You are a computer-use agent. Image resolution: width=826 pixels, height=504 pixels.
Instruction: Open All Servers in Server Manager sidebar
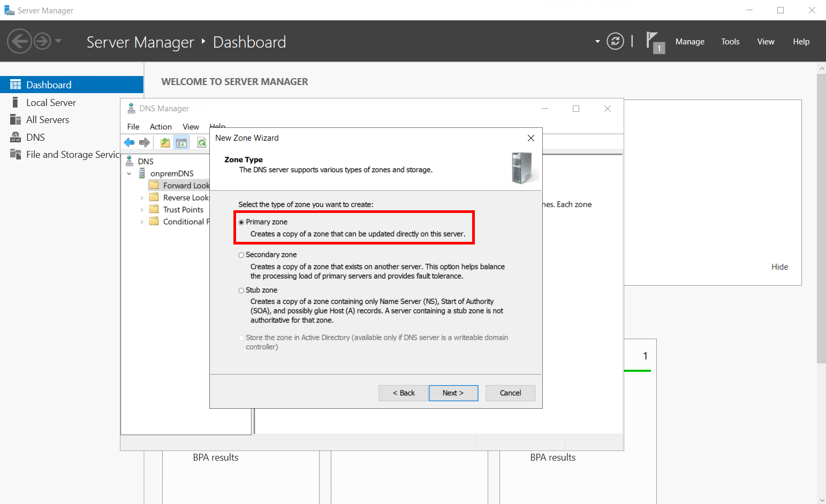click(48, 120)
